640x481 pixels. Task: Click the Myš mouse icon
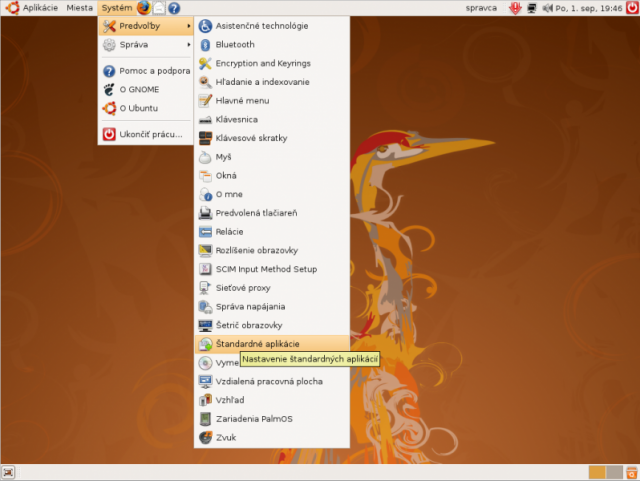pos(205,157)
